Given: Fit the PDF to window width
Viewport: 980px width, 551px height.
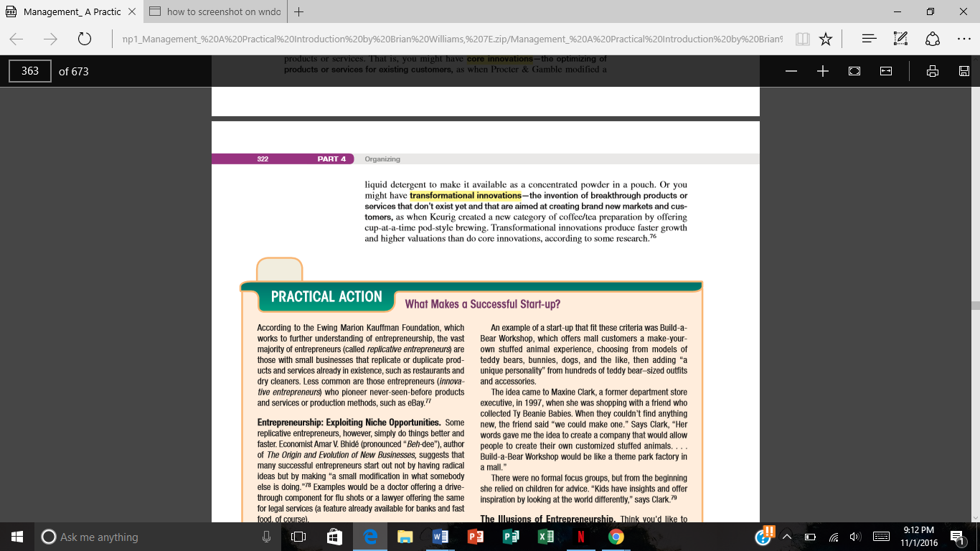Looking at the screenshot, I should [x=886, y=71].
